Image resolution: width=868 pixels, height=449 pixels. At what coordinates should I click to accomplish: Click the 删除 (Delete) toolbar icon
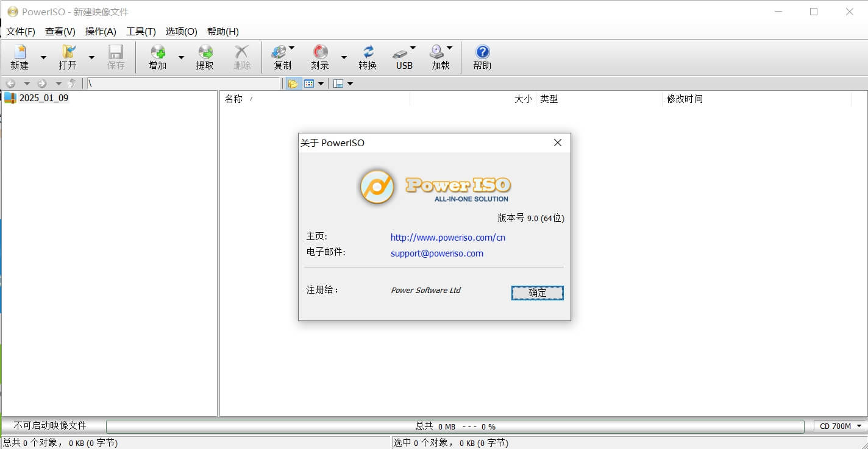[x=242, y=52]
